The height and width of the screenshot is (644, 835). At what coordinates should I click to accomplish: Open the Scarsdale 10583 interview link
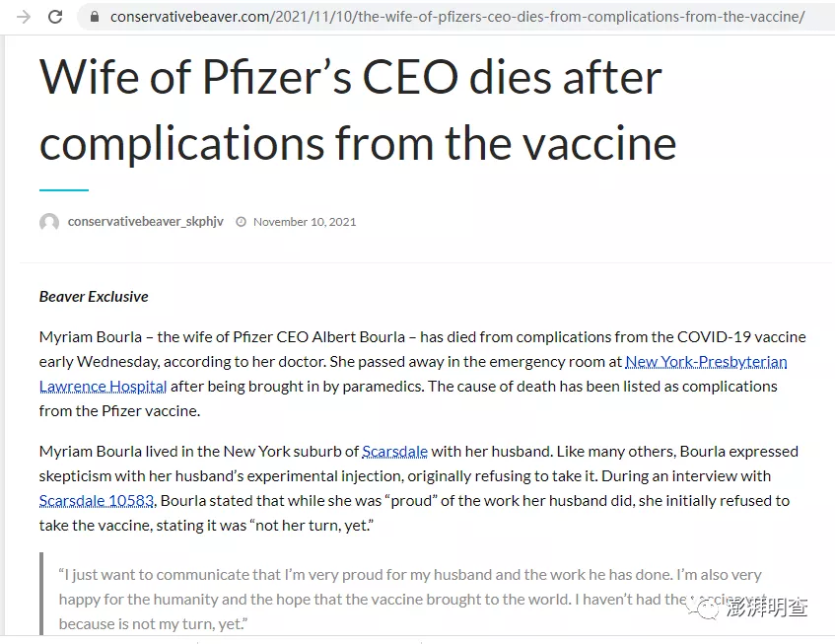(x=97, y=501)
